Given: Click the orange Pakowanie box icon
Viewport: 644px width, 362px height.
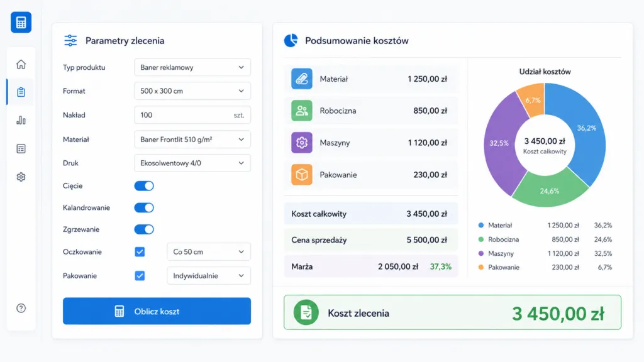Looking at the screenshot, I should [x=302, y=175].
